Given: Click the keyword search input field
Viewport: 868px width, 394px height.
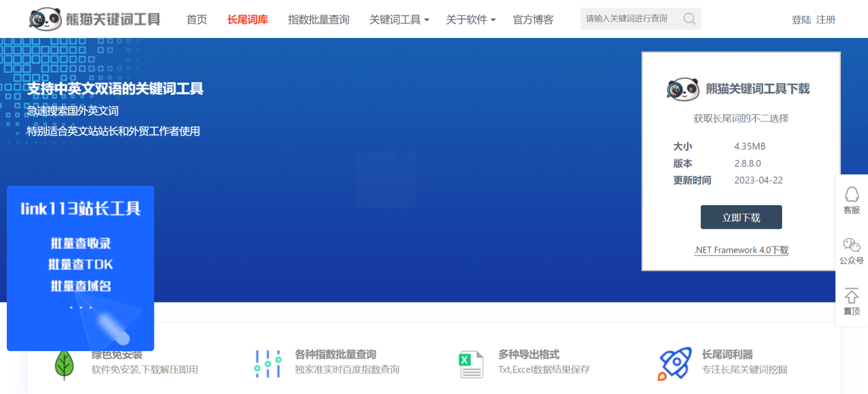Looking at the screenshot, I should tap(627, 19).
